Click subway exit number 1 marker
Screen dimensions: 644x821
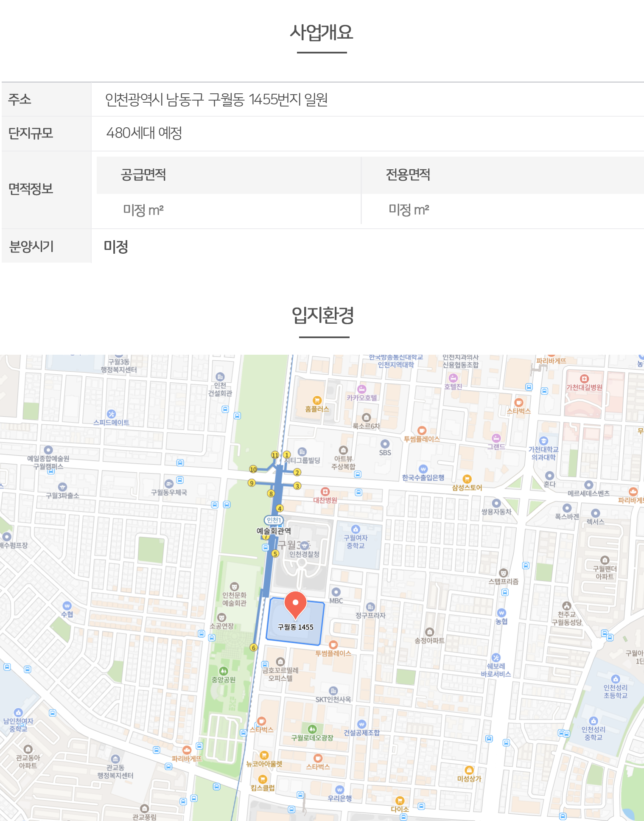[x=287, y=455]
